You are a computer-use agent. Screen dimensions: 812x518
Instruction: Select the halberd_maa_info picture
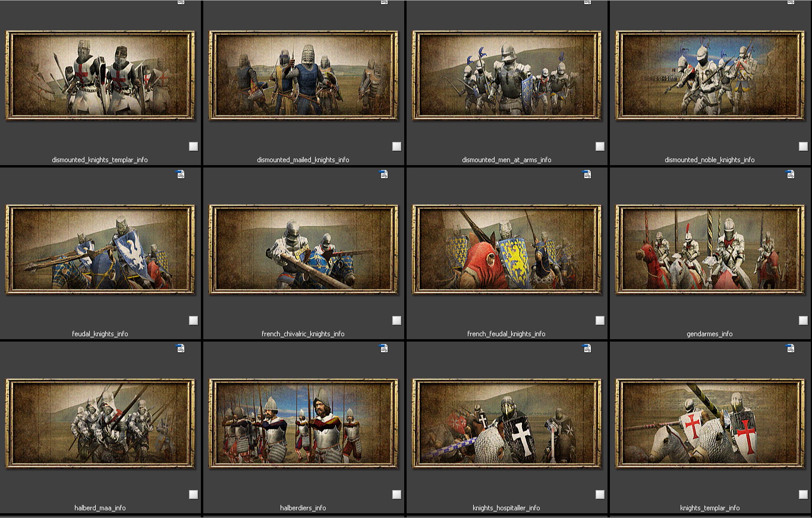(x=100, y=424)
